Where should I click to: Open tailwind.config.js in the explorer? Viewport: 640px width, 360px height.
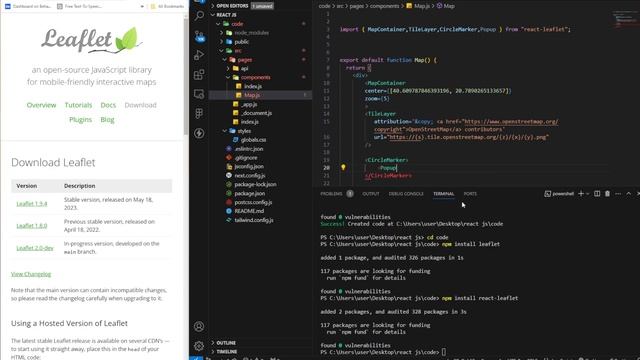coord(254,220)
